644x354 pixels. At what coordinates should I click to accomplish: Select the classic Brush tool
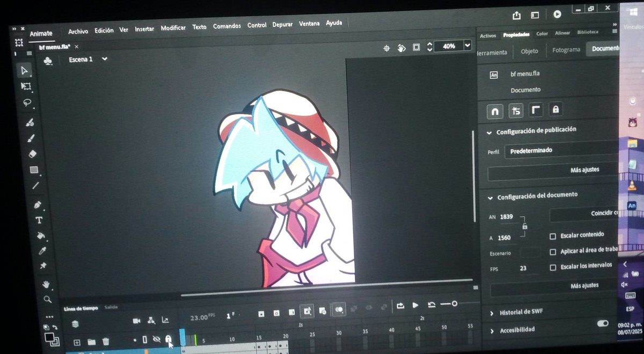click(x=31, y=138)
